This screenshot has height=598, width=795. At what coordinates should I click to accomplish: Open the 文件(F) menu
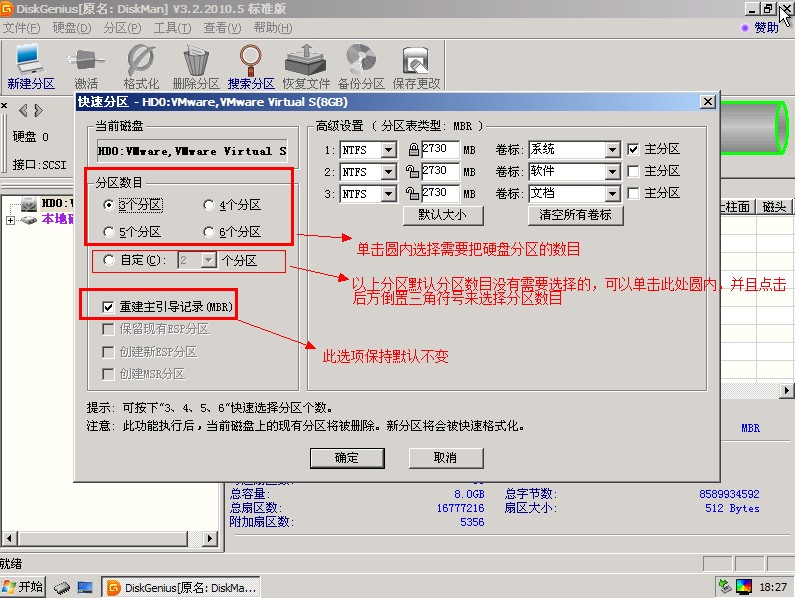pos(21,28)
